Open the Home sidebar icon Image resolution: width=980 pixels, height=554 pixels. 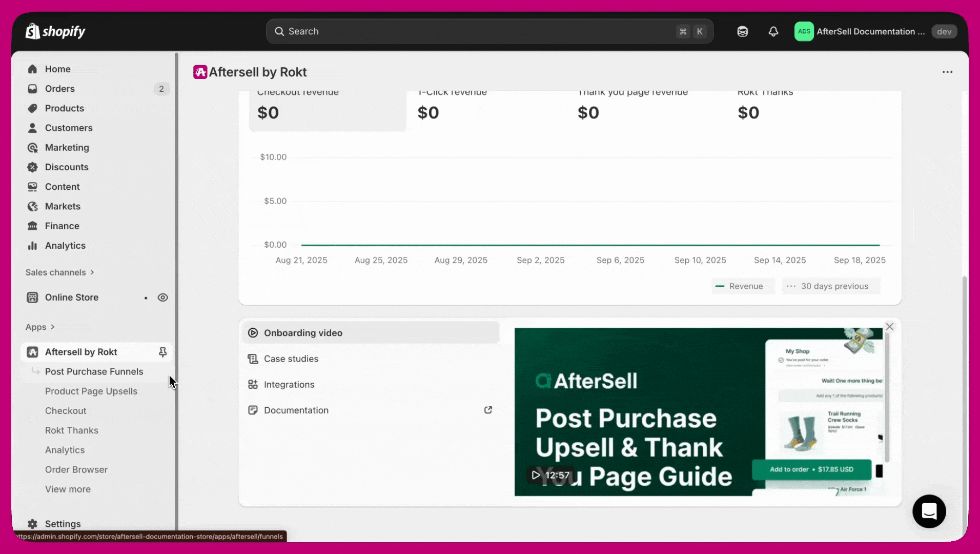coord(32,69)
